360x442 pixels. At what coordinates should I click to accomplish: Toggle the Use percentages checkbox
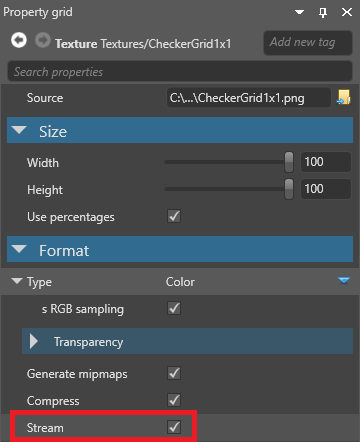click(174, 216)
